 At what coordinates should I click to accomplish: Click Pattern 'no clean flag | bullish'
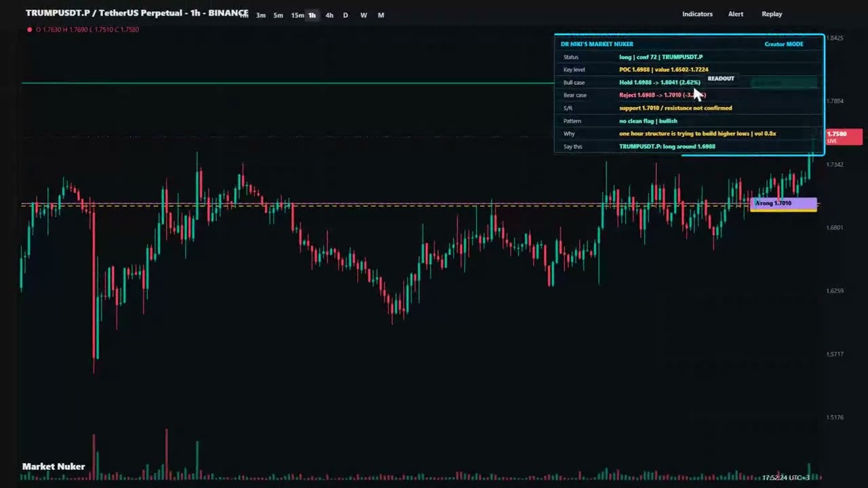648,121
